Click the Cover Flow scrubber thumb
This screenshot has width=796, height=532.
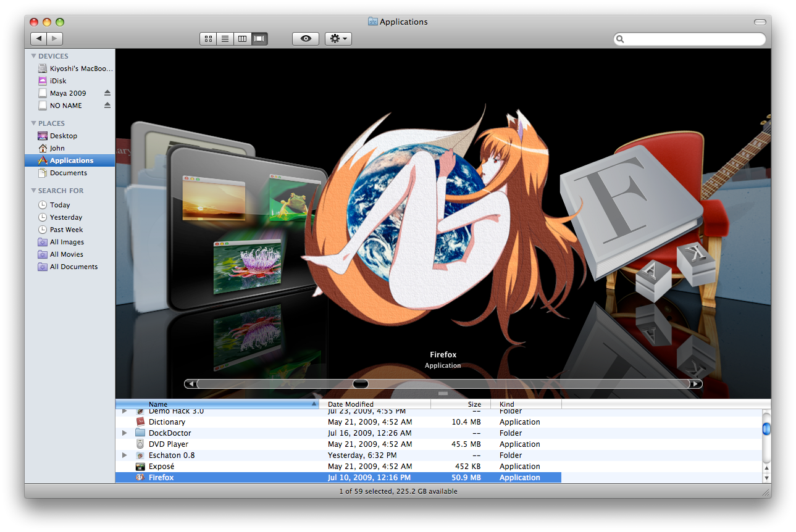tap(361, 384)
